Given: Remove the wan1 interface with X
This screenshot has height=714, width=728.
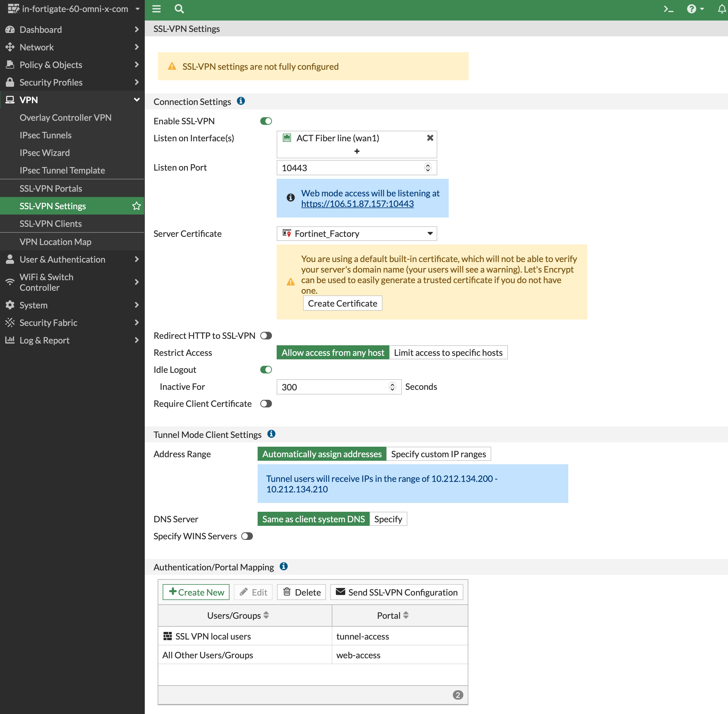Looking at the screenshot, I should tap(430, 138).
